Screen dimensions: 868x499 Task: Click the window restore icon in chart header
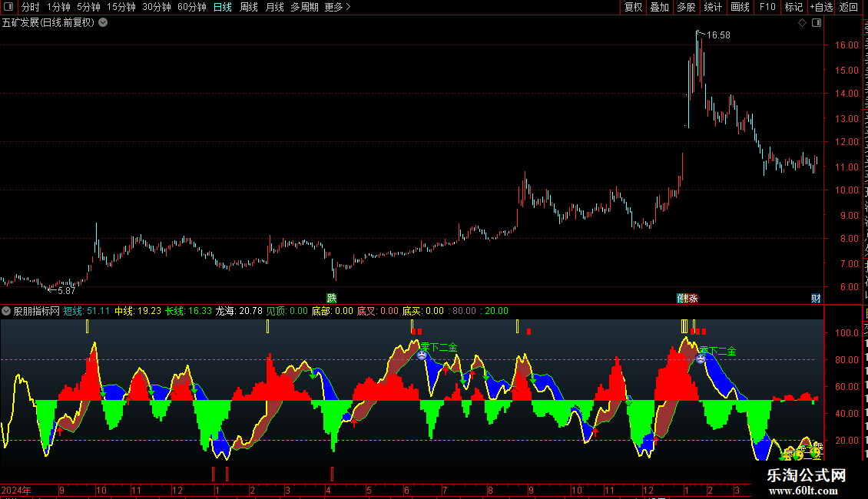point(817,23)
